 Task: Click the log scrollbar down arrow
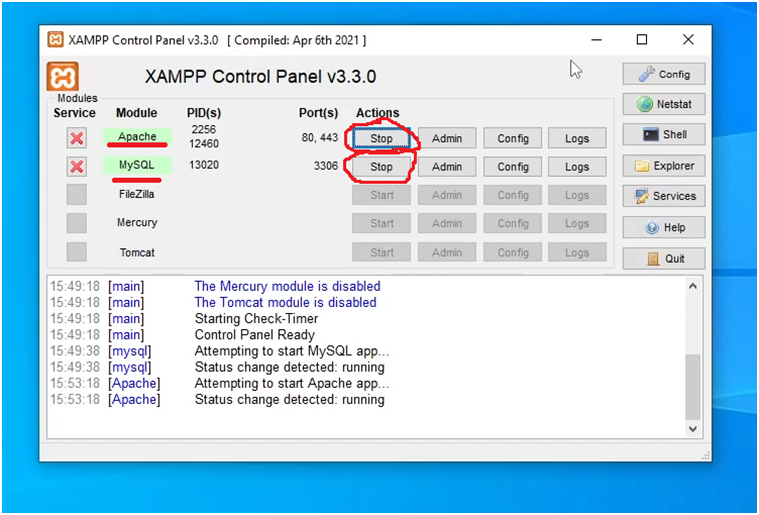click(x=693, y=428)
